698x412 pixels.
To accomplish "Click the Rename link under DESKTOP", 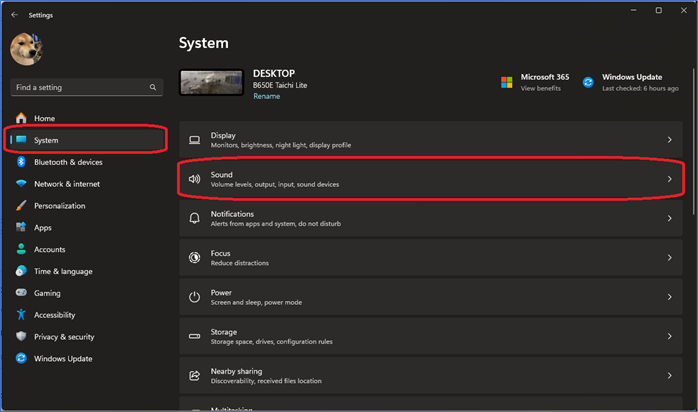I will pos(267,96).
